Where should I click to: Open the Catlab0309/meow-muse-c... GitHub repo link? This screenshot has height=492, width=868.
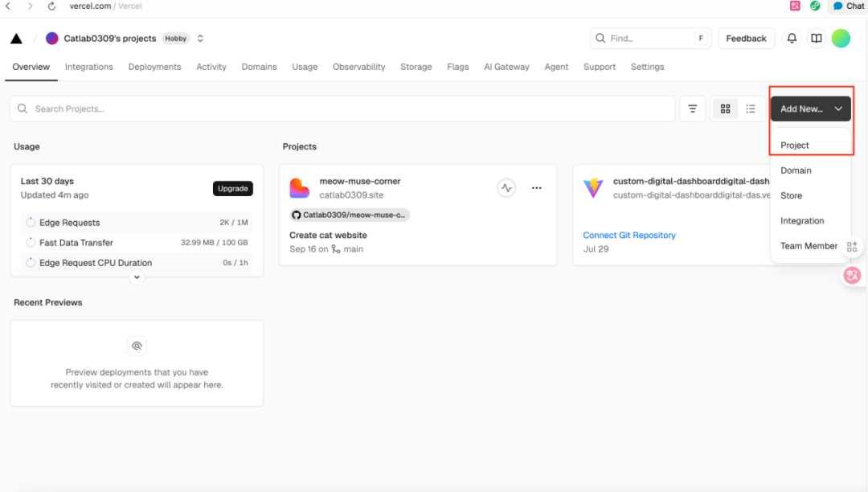[350, 215]
